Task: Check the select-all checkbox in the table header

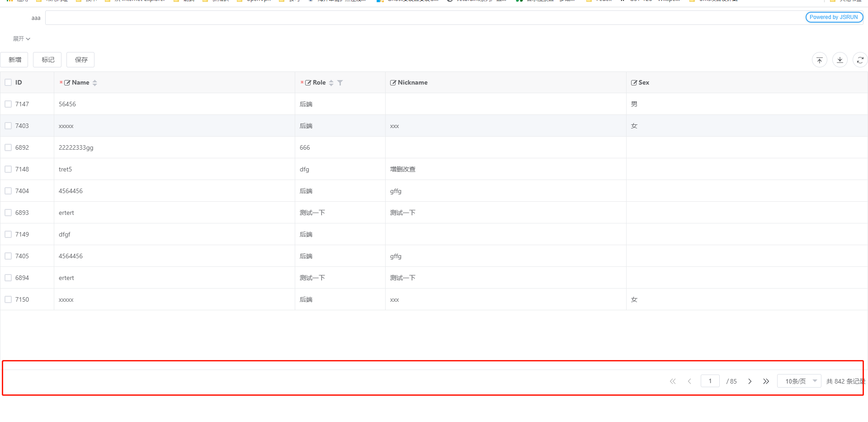Action: point(8,82)
